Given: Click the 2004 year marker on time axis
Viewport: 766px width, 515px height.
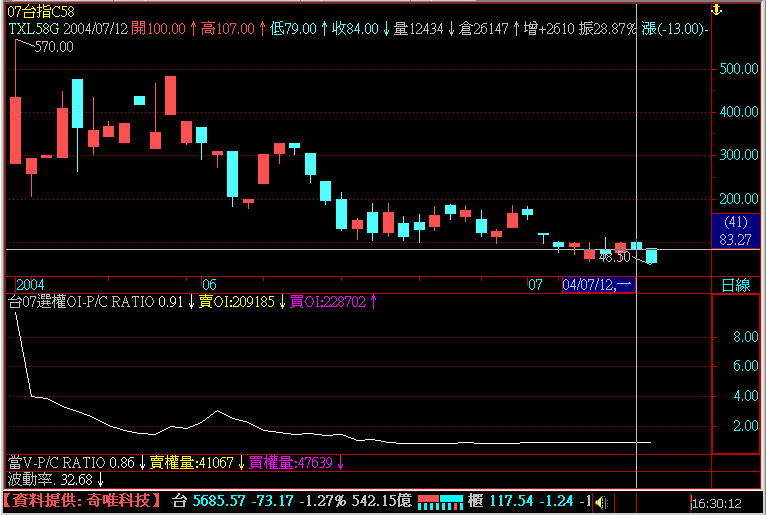Looking at the screenshot, I should point(26,285).
